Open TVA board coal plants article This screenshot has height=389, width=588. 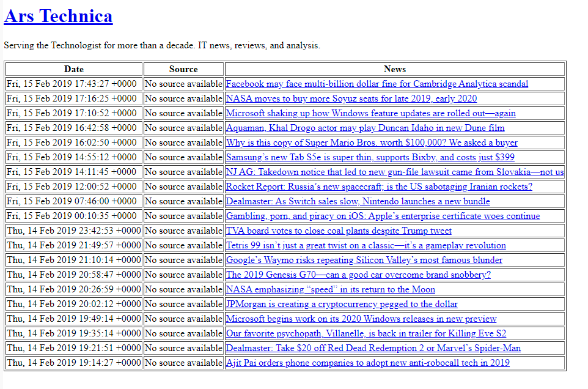[339, 231]
